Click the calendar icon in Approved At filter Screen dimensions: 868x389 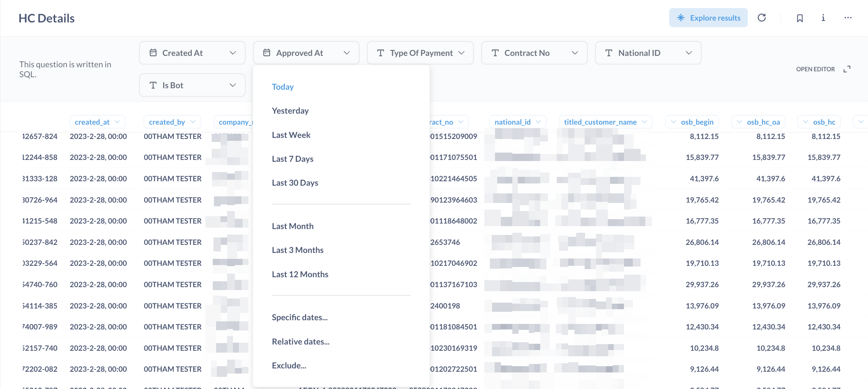pyautogui.click(x=267, y=53)
